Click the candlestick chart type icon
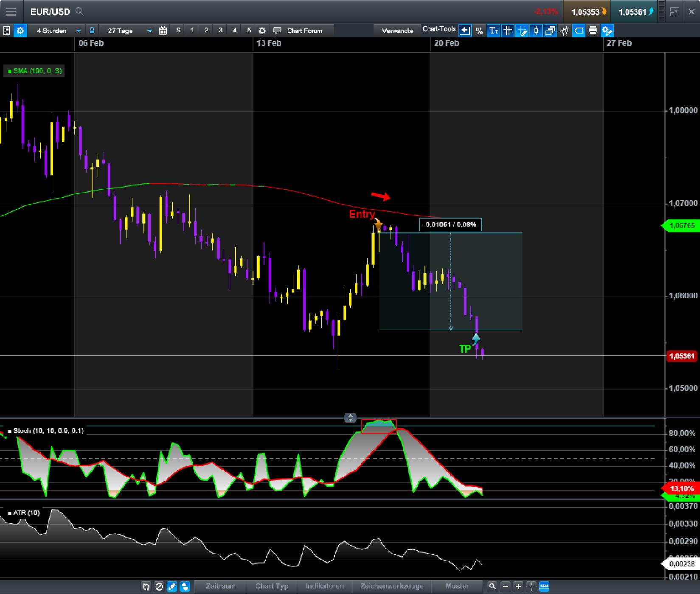 [x=536, y=30]
